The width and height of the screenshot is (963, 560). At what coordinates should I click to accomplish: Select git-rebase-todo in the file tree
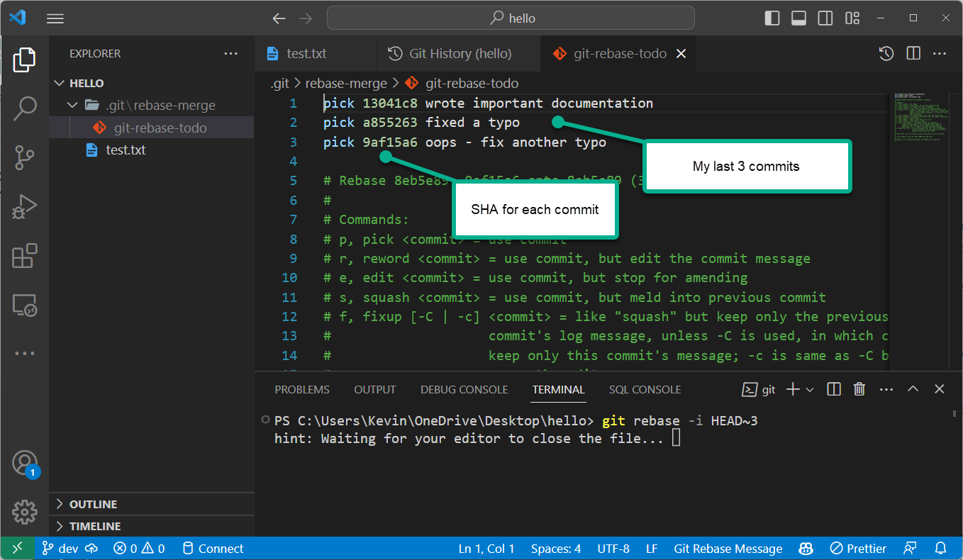pyautogui.click(x=152, y=128)
